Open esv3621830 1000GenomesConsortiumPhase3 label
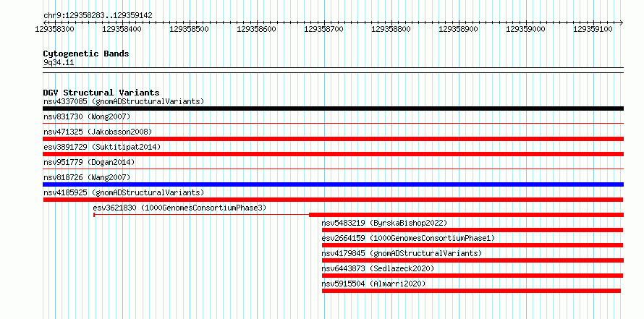 179,208
